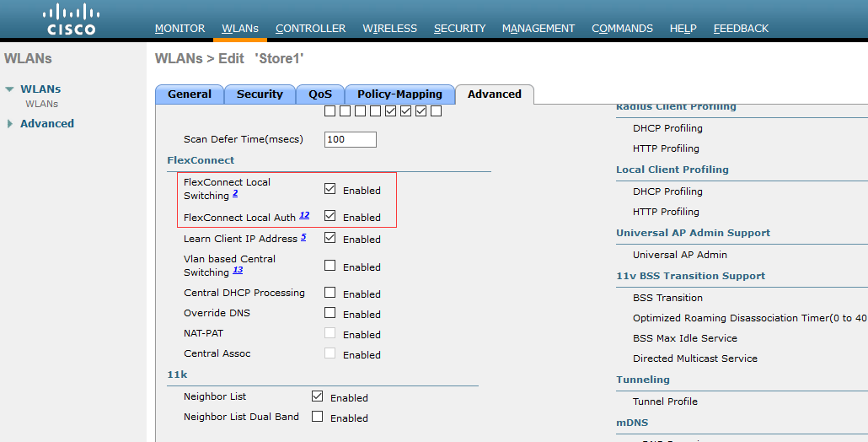Select the Advanced tab
The width and height of the screenshot is (868, 442).
pyautogui.click(x=495, y=94)
